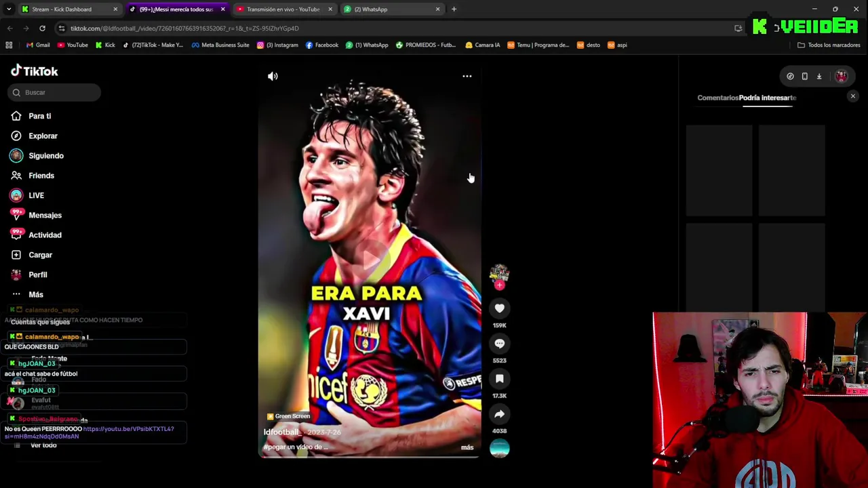Expand description with más link

tap(467, 447)
